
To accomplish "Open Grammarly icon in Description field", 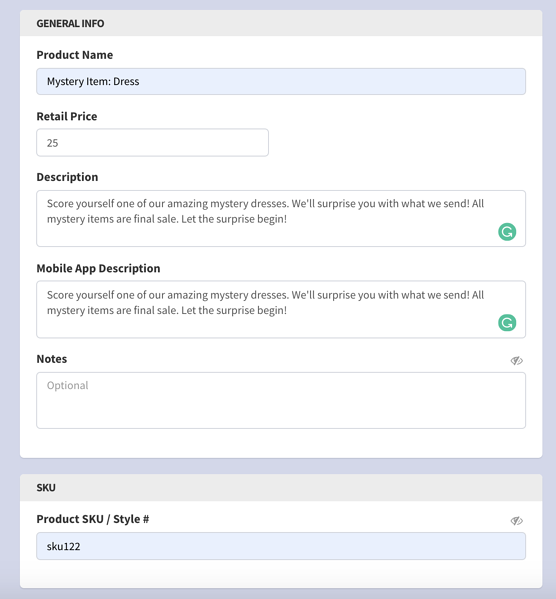I will pyautogui.click(x=507, y=232).
